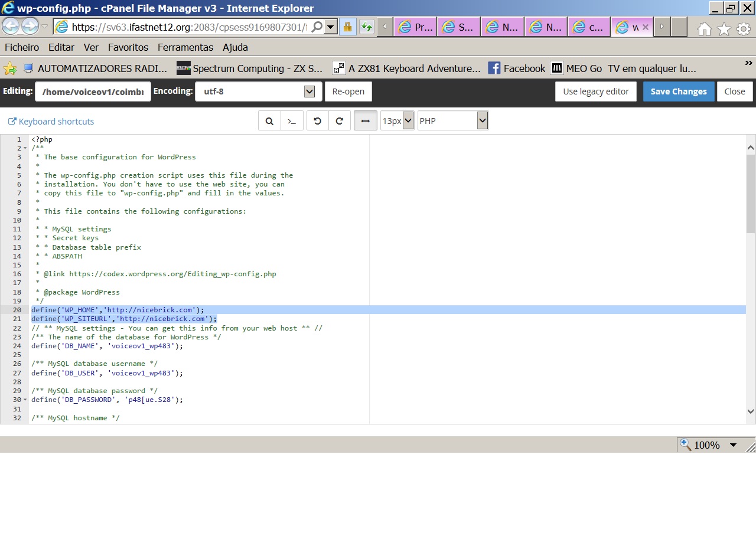756x559 pixels.
Task: Refresh the page with the green arrows icon
Action: [x=367, y=27]
